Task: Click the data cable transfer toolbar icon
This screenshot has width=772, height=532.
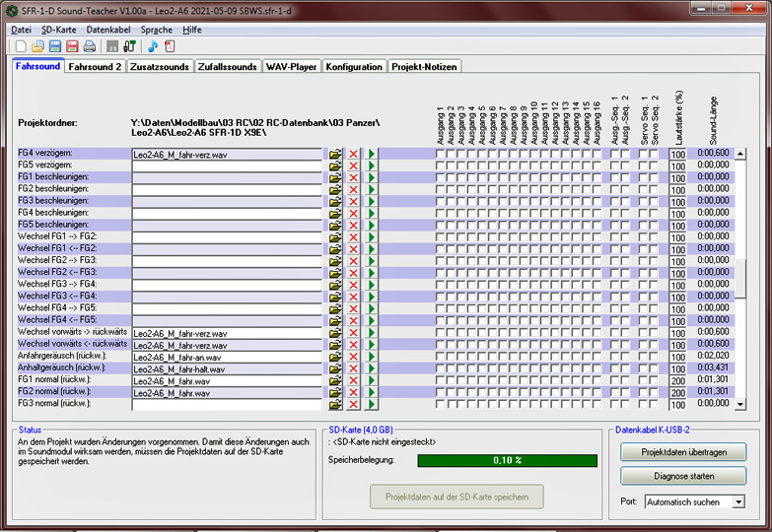Action: (x=129, y=46)
